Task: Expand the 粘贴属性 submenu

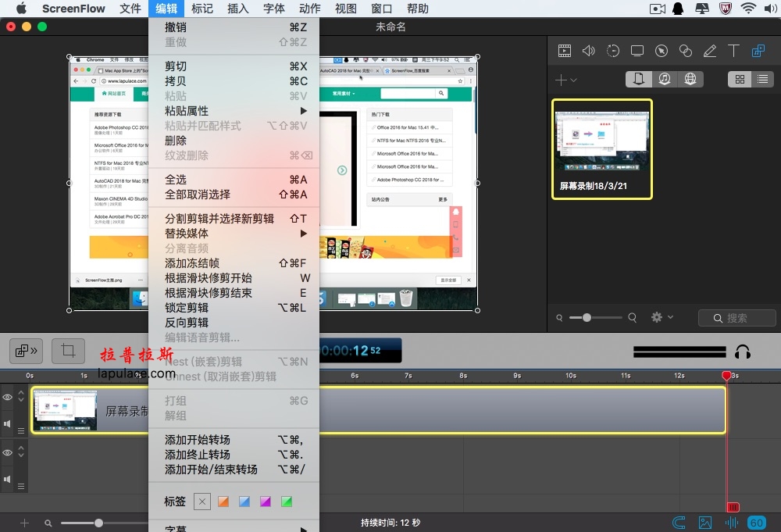Action: click(234, 111)
